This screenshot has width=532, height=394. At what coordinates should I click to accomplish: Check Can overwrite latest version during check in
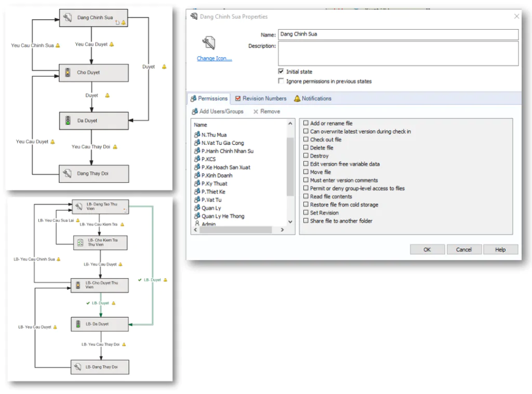tap(306, 131)
